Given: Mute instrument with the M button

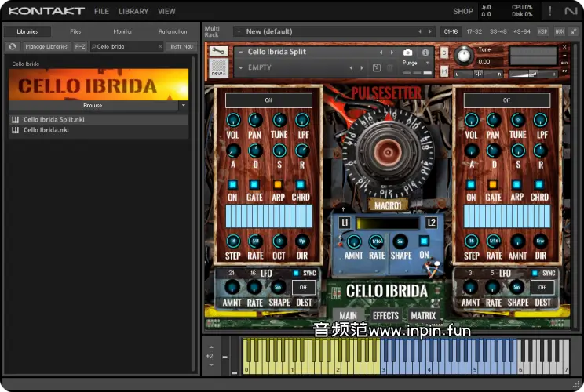Looking at the screenshot, I should (x=444, y=71).
